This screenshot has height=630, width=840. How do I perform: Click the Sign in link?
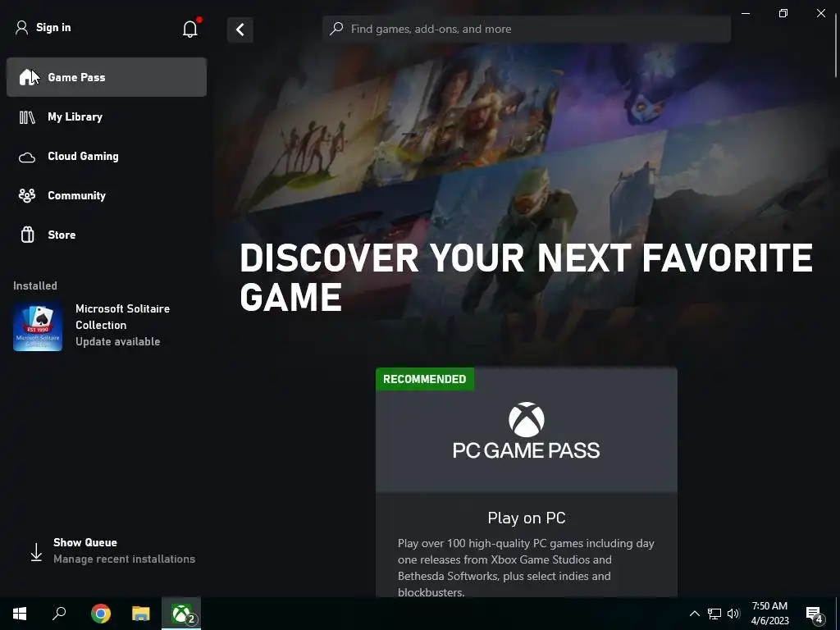53,27
